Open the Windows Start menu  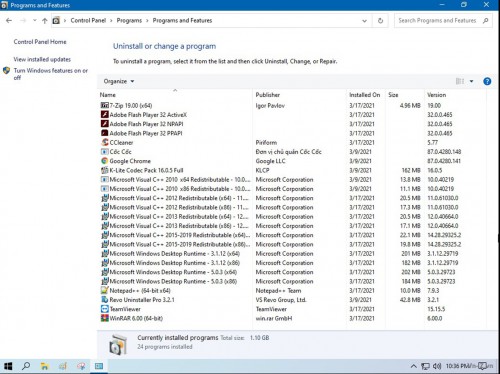click(8, 366)
